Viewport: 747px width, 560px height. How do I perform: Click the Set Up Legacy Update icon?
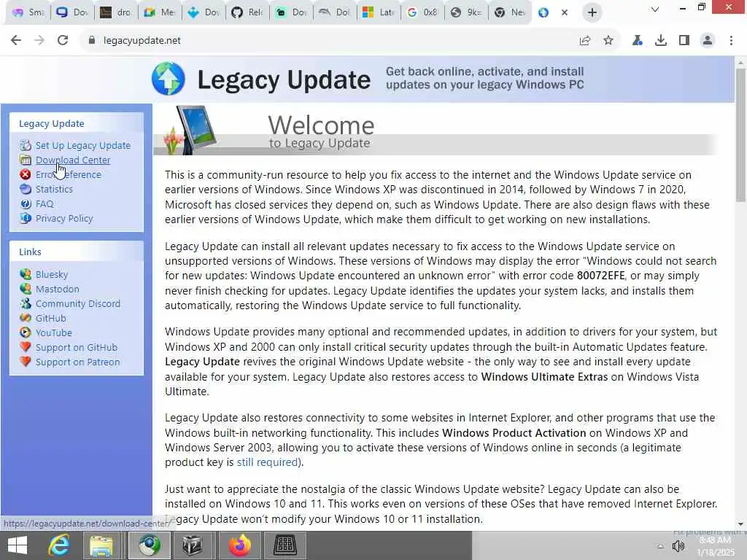tap(26, 145)
